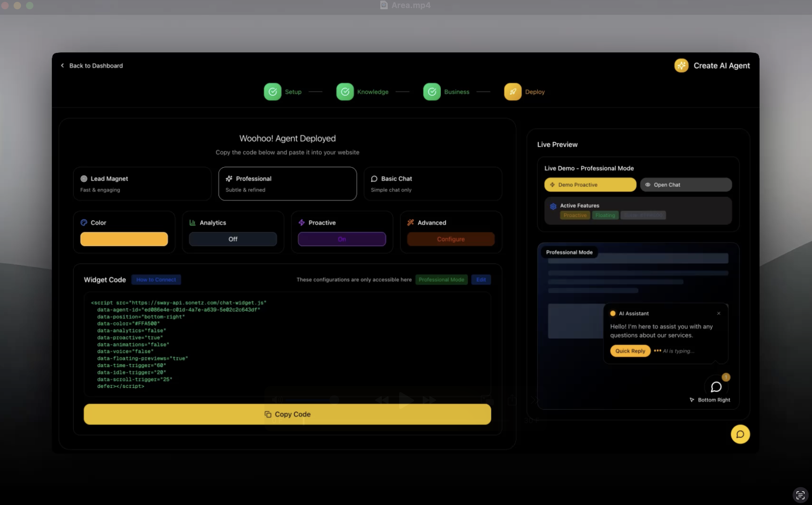Viewport: 812px width, 505px height.
Task: Open the floating yellow chat bubble
Action: (740, 434)
